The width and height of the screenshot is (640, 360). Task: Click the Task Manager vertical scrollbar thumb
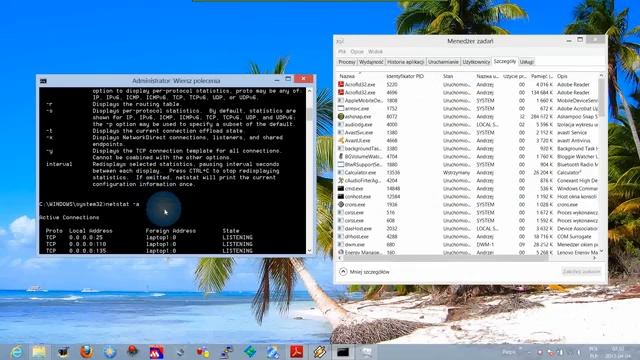point(601,98)
